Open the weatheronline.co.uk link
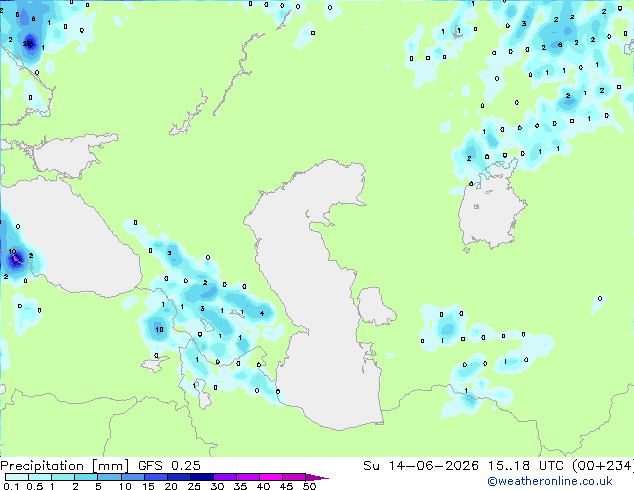 tap(549, 481)
